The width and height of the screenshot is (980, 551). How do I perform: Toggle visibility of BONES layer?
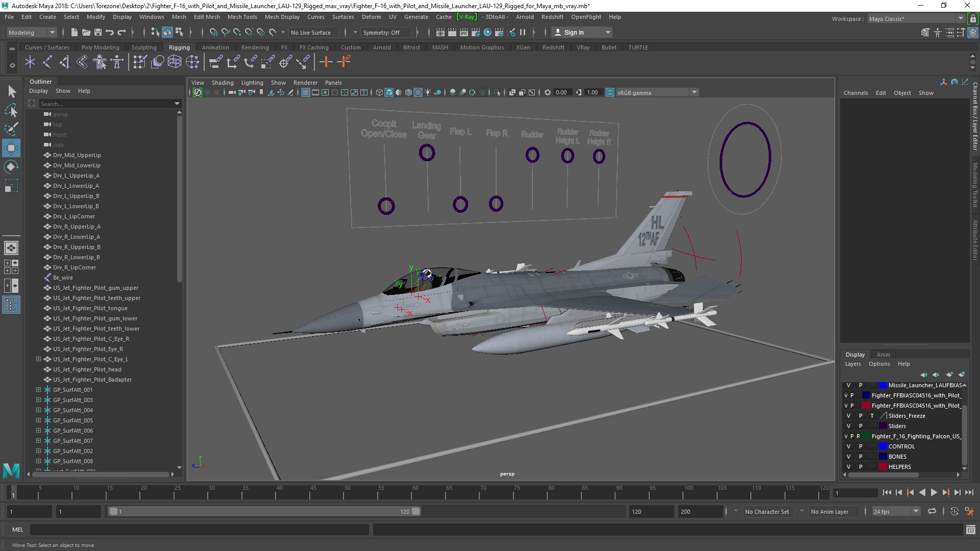848,457
